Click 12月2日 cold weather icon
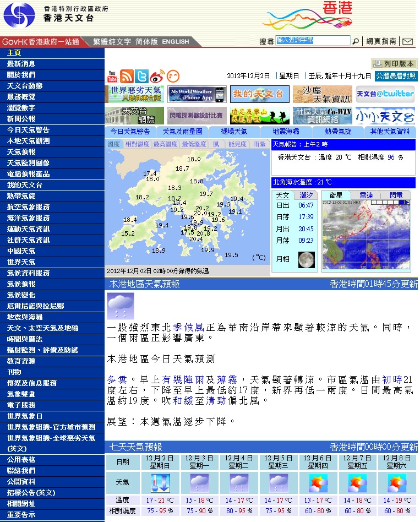This screenshot has width=420, height=522. (160, 483)
